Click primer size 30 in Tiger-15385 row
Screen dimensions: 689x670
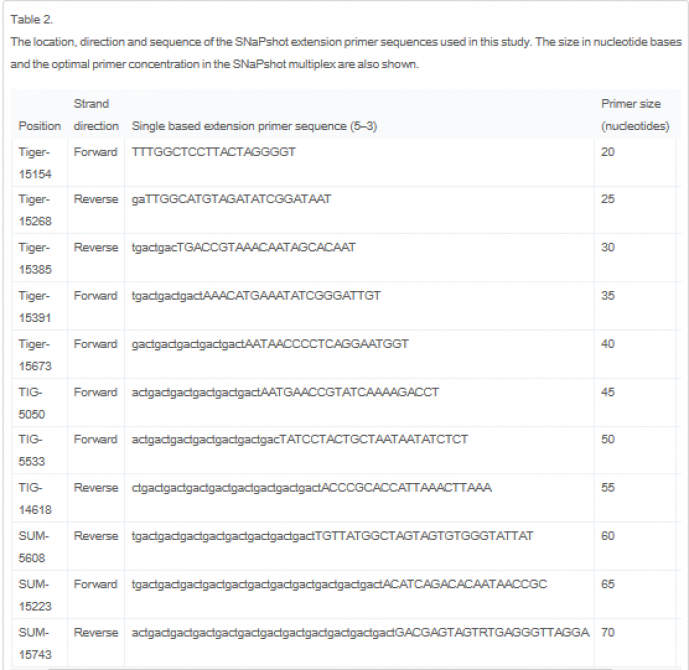pyautogui.click(x=608, y=247)
